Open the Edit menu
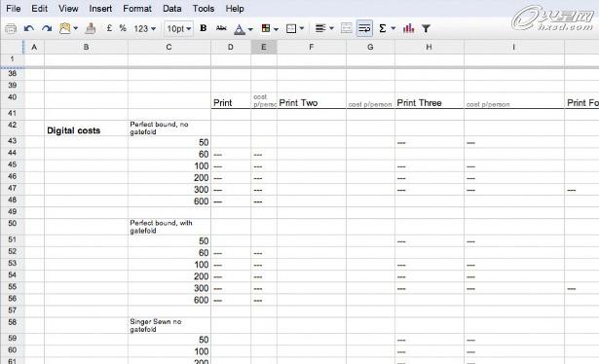Viewport: 599px width, 364px height. click(39, 9)
